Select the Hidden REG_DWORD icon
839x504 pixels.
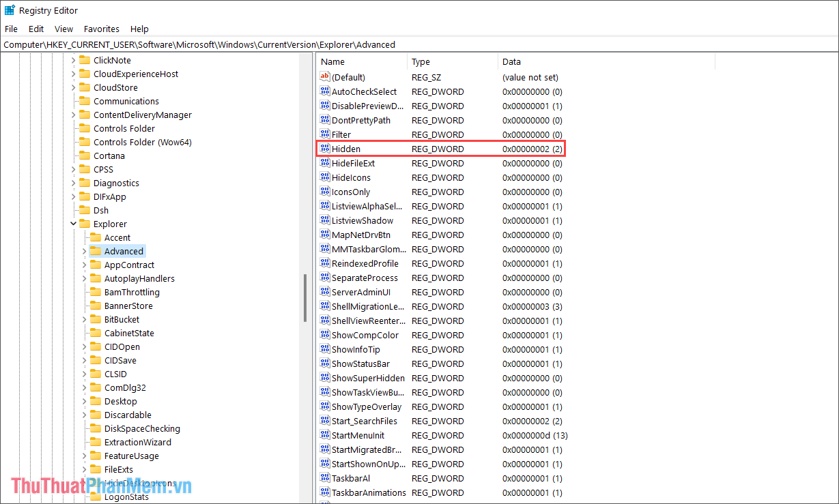(326, 149)
